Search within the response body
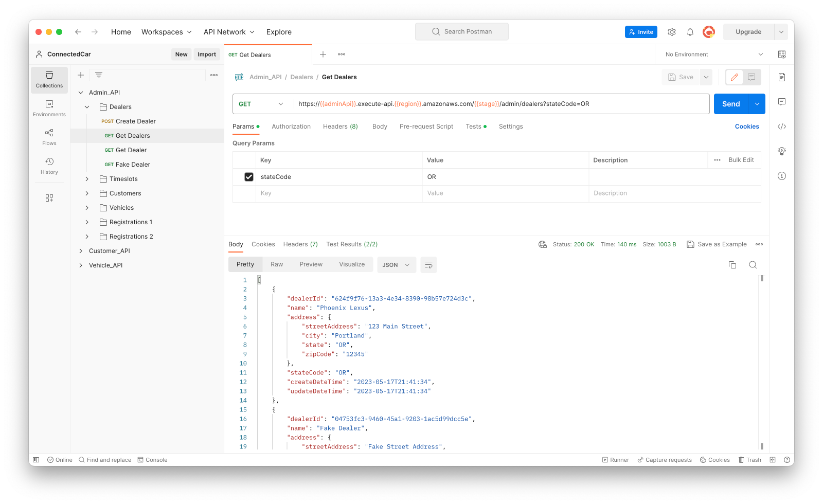Image resolution: width=823 pixels, height=504 pixels. [x=753, y=265]
